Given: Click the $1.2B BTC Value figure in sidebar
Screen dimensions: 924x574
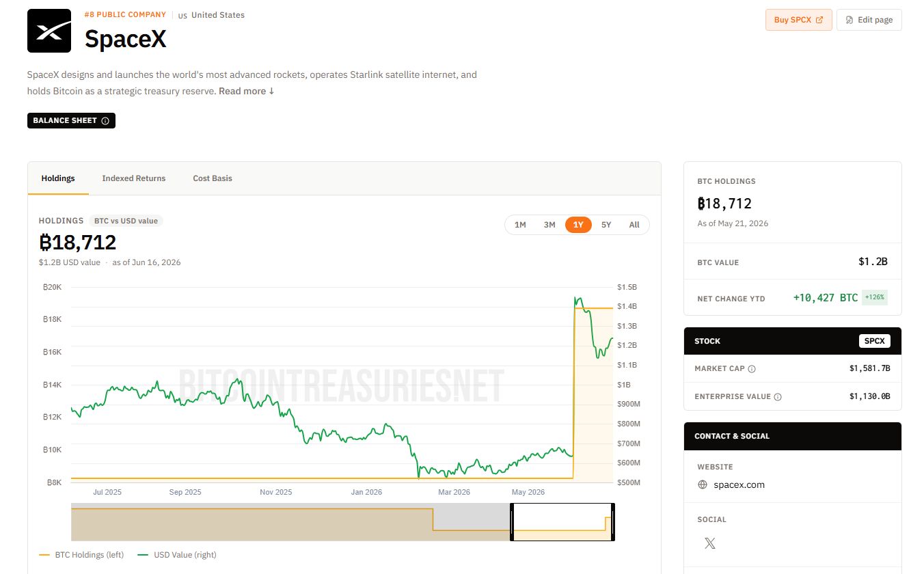Looking at the screenshot, I should tap(873, 262).
